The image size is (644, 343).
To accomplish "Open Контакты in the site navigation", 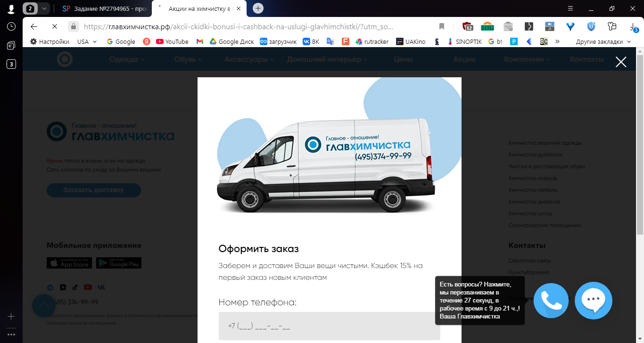I will point(586,59).
